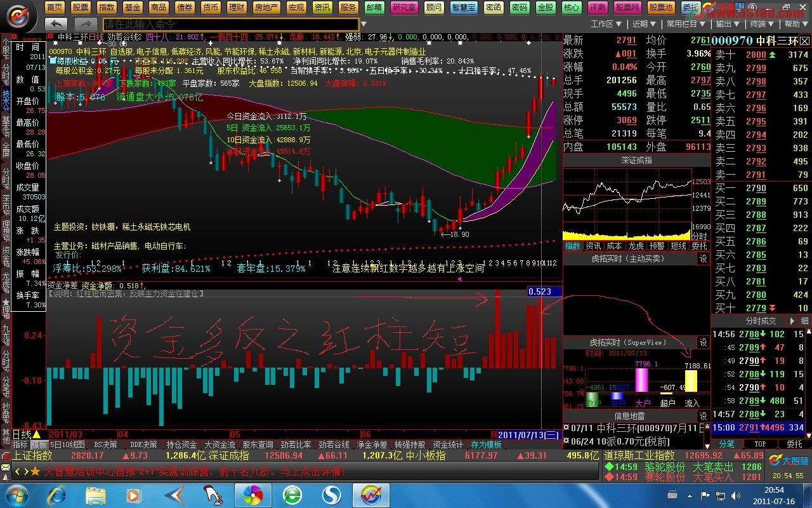Switch to the TOP tab at bottom-right
Viewport: 812px width, 508px height.
[760, 444]
